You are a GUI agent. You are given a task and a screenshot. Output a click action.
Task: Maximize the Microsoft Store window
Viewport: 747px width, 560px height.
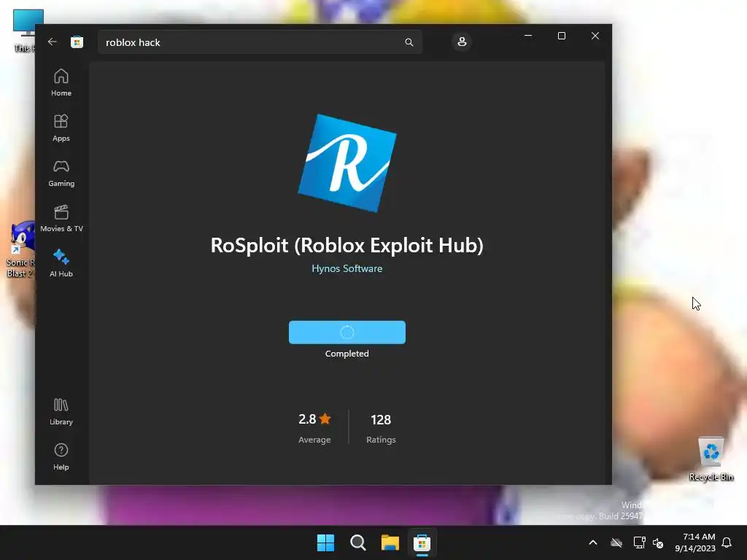562,36
